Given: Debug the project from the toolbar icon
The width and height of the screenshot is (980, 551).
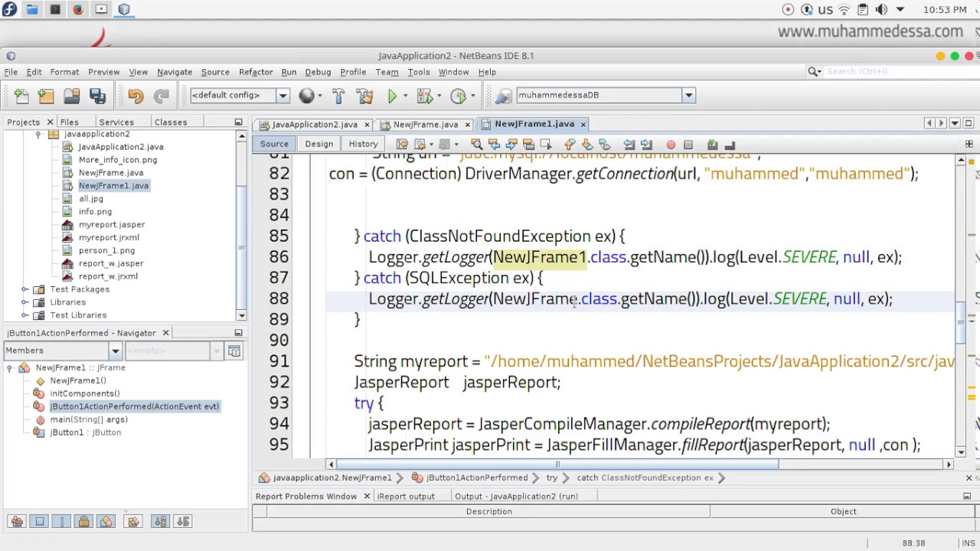Looking at the screenshot, I should (x=423, y=95).
